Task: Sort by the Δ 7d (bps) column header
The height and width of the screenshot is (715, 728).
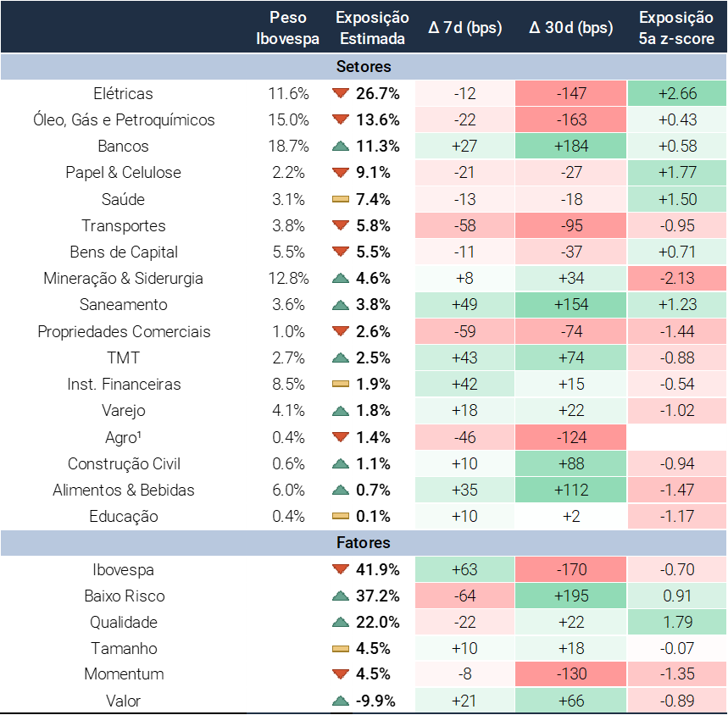Action: click(464, 27)
